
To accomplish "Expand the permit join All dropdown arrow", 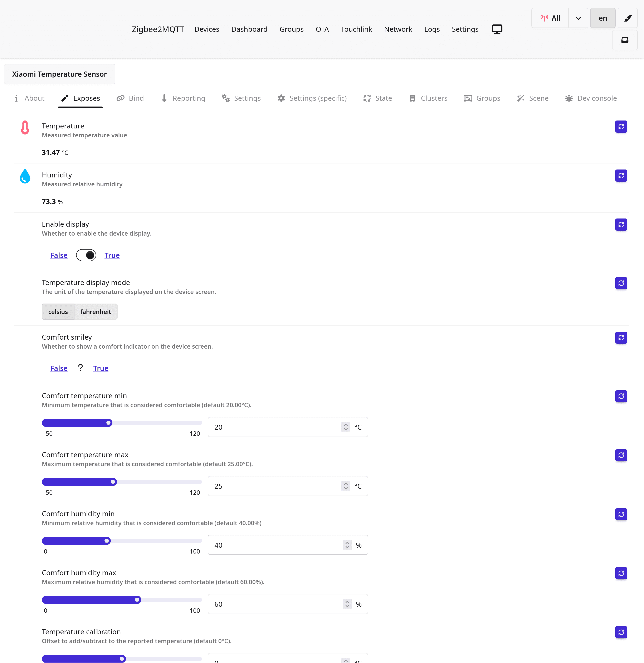I will [578, 18].
